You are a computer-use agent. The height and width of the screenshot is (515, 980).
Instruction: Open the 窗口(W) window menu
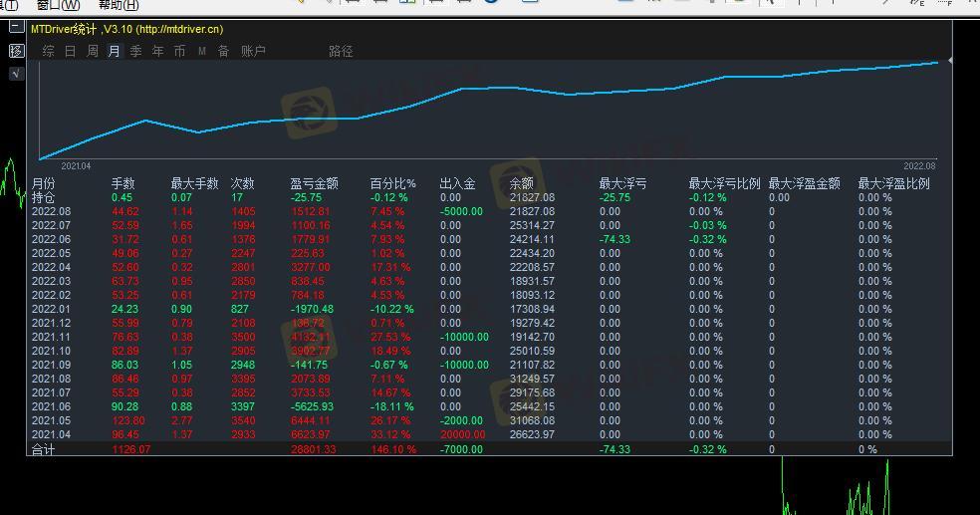click(58, 5)
